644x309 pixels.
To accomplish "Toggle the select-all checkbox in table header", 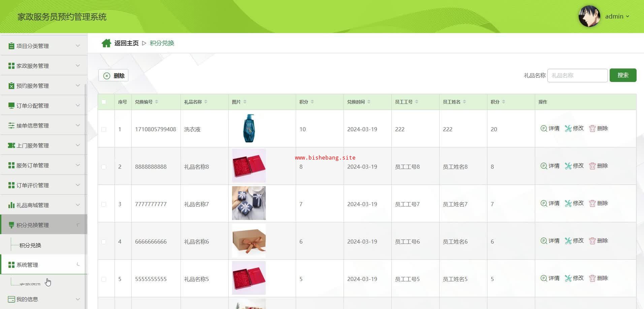I will click(x=104, y=102).
